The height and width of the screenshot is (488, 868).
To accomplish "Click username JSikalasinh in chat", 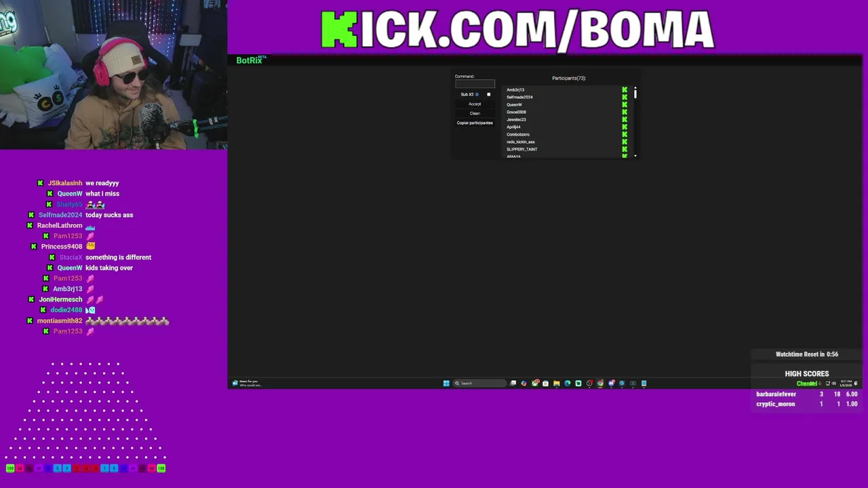I will click(x=65, y=183).
